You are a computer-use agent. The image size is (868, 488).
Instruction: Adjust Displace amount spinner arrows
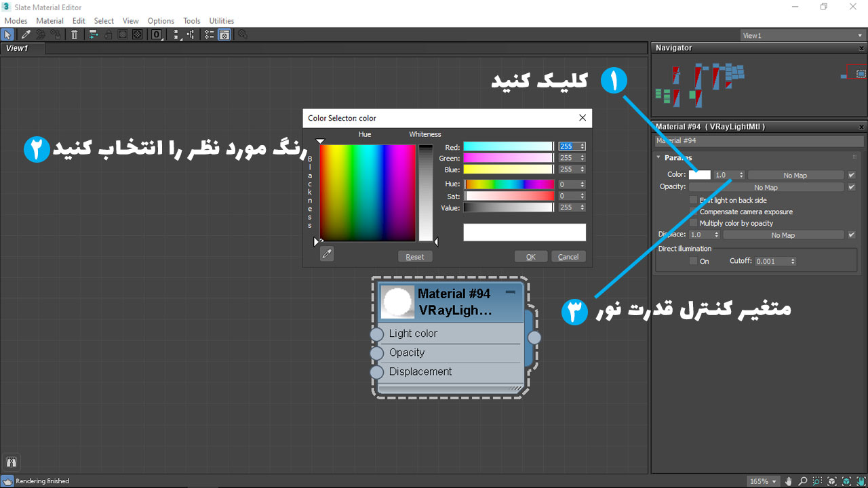pos(717,235)
